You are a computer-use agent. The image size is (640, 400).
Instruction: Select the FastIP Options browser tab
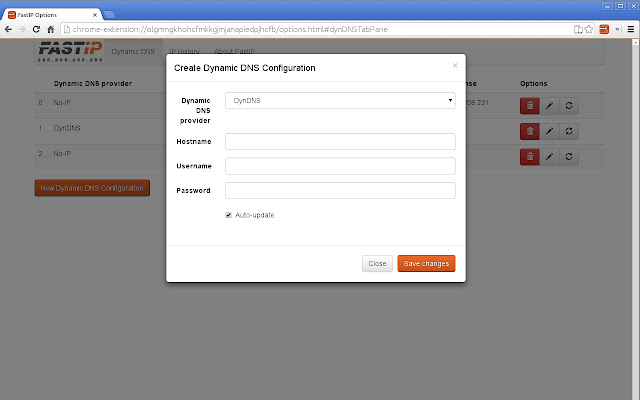pos(52,15)
